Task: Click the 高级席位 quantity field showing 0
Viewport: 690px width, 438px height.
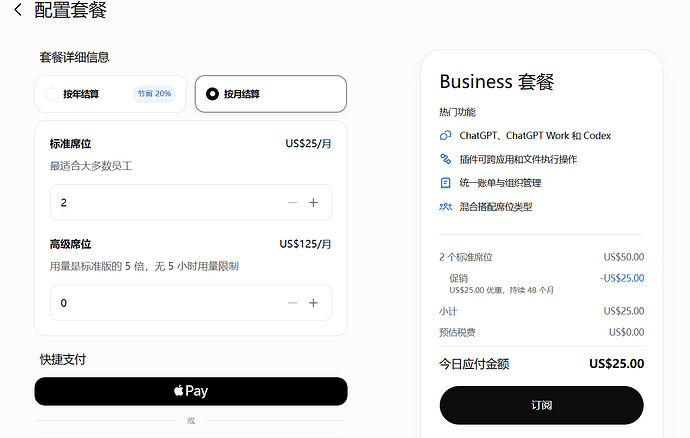Action: 191,303
